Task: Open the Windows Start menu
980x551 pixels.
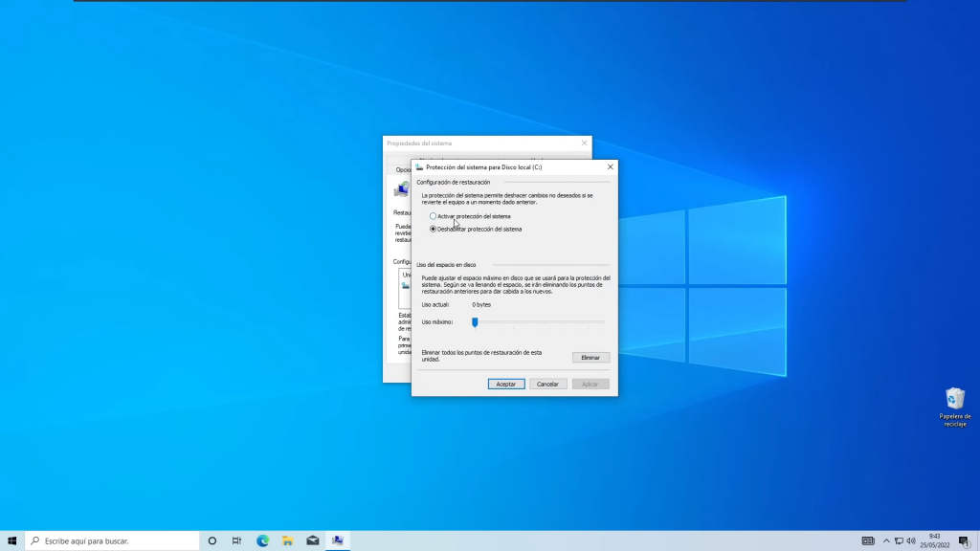Action: point(12,540)
